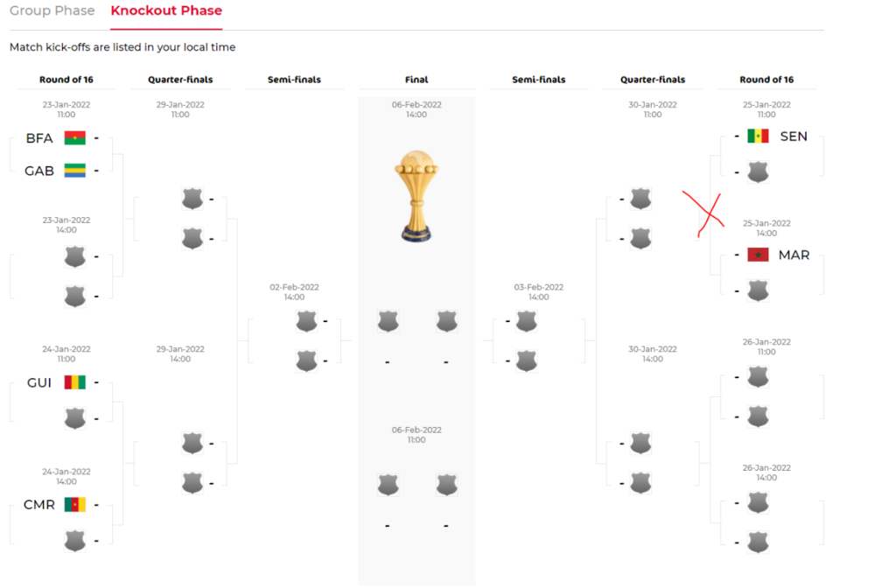
Task: Click the 06-Feb-2022 14:00 final date
Action: coord(416,109)
